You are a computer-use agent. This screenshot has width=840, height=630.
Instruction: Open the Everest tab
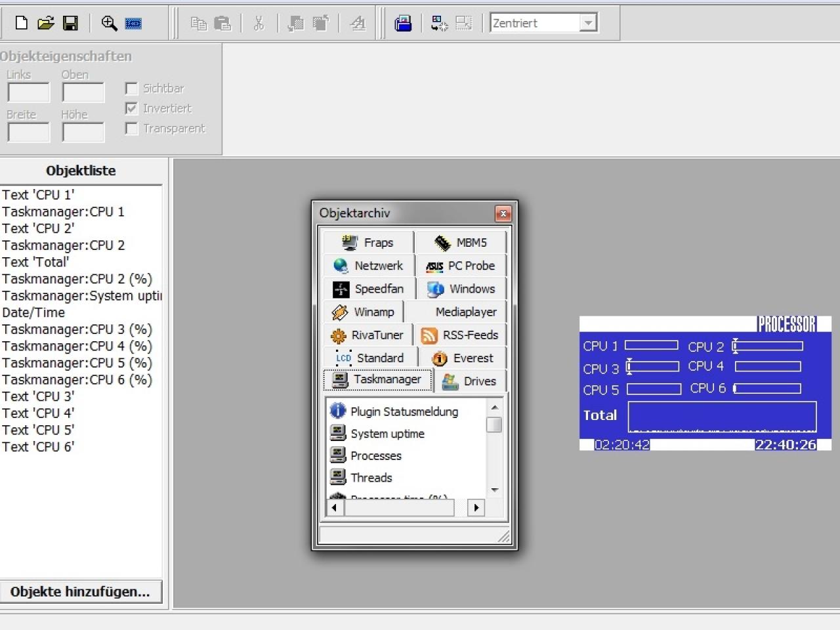pyautogui.click(x=463, y=358)
